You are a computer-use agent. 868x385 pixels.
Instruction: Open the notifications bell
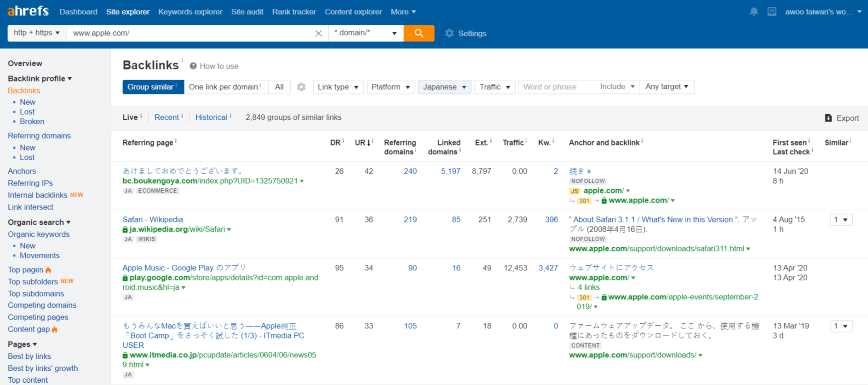click(x=754, y=12)
